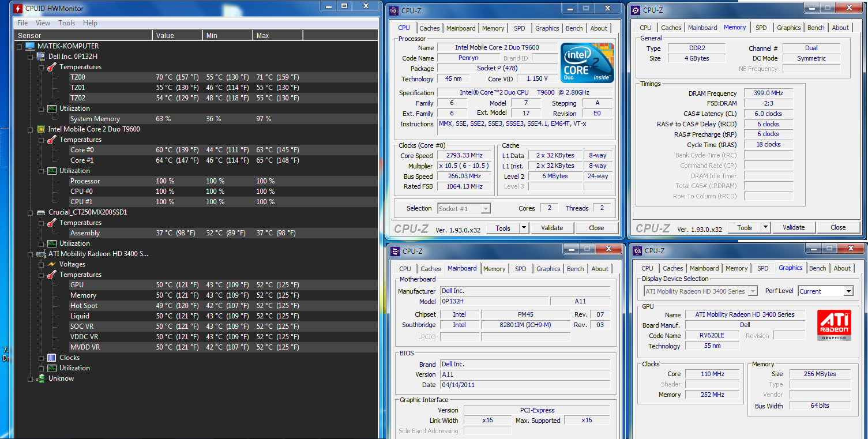Screen dimensions: 868x439
Task: Click the Unknow device icon
Action: coord(41,378)
